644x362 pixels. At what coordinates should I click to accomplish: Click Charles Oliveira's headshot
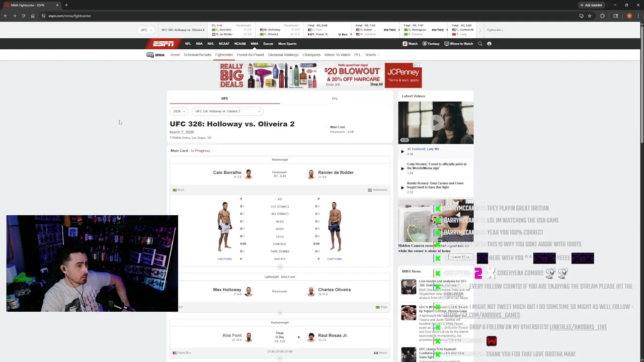point(311,292)
